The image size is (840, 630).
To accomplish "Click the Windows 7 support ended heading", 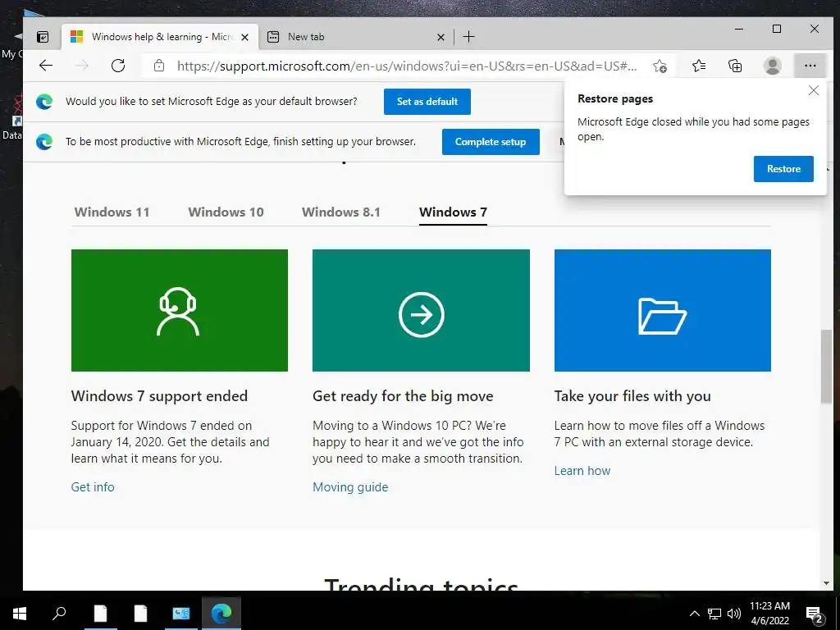I will click(x=159, y=396).
